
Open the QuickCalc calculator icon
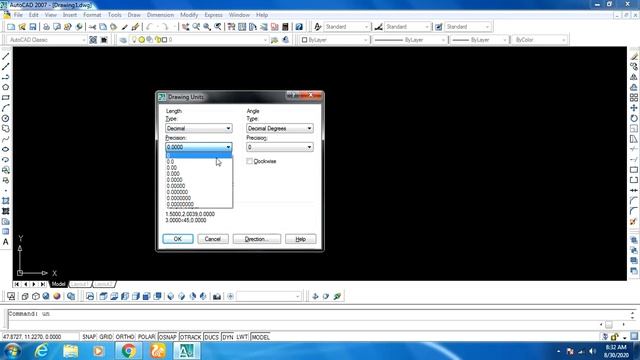point(285,27)
